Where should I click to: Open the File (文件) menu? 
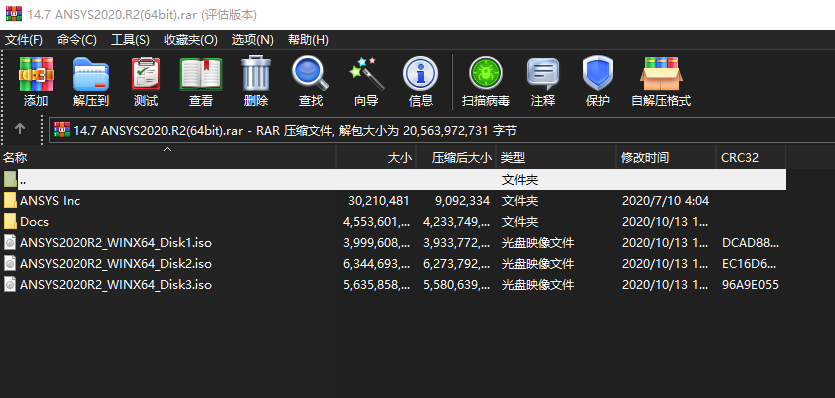pyautogui.click(x=23, y=40)
